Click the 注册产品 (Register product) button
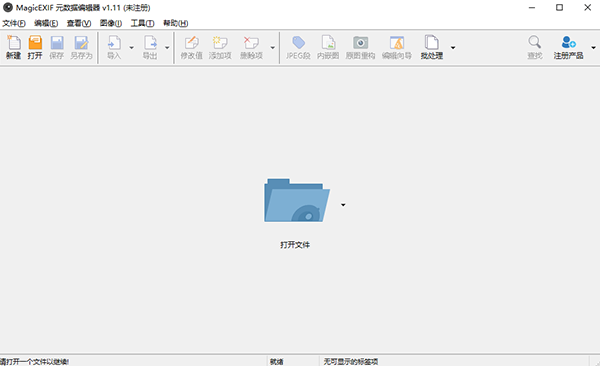The height and width of the screenshot is (366, 600). click(568, 47)
